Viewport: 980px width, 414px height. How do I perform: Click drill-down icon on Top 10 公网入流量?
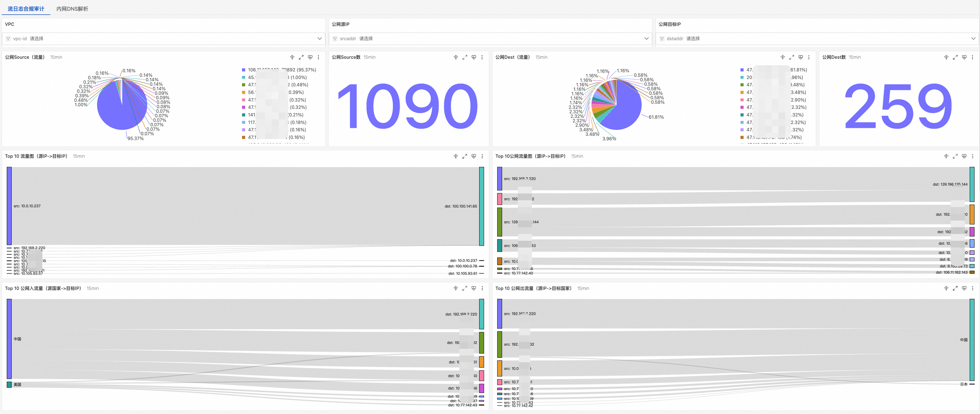coord(456,289)
